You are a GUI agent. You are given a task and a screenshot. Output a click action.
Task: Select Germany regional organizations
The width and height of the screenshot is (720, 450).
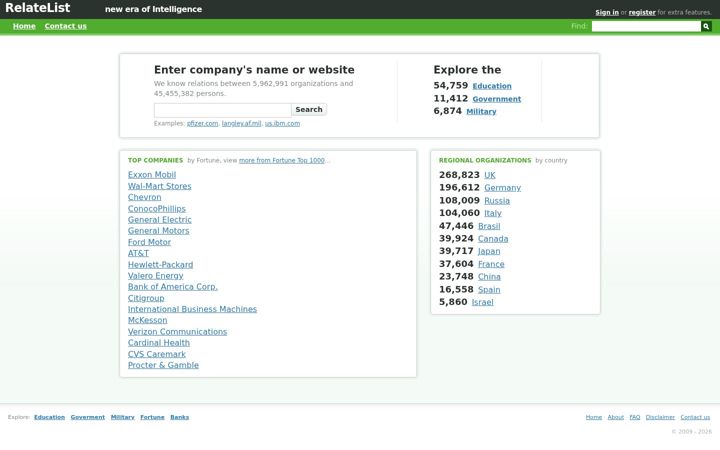click(503, 188)
